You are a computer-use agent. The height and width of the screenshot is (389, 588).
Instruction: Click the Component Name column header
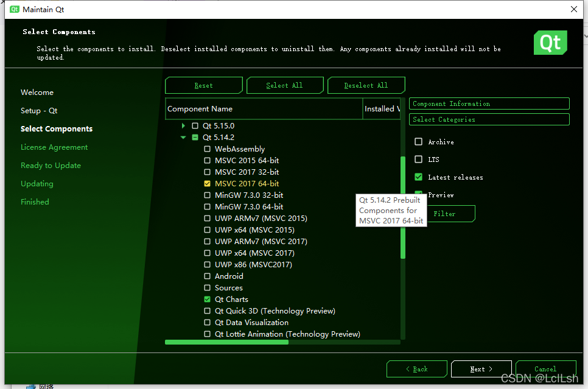coord(264,109)
